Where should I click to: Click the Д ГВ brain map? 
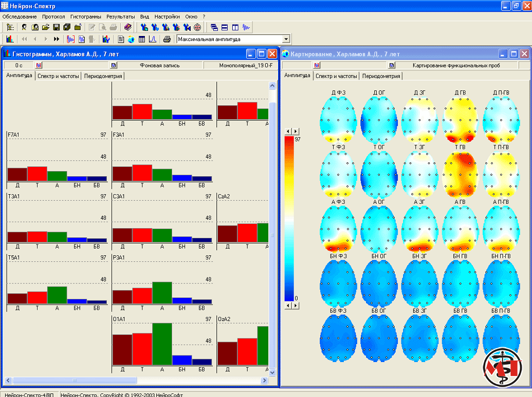(461, 120)
